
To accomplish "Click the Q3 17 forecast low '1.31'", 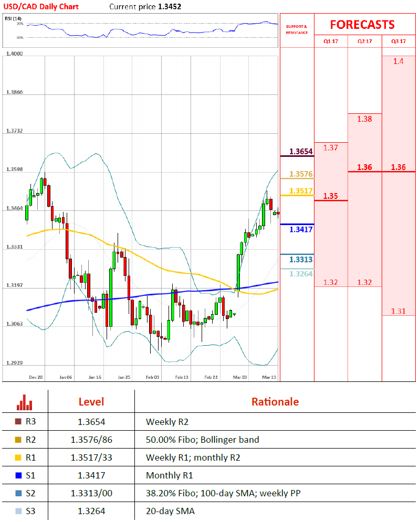I will tap(398, 311).
